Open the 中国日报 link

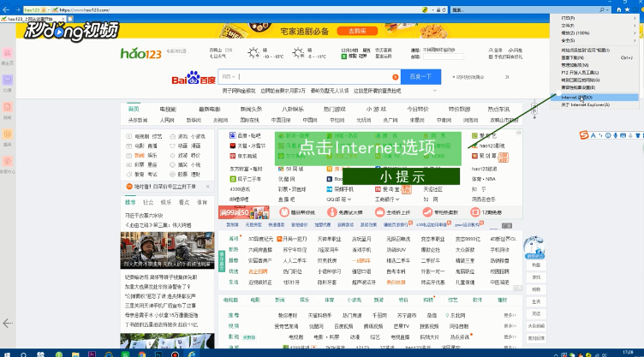pos(281,121)
